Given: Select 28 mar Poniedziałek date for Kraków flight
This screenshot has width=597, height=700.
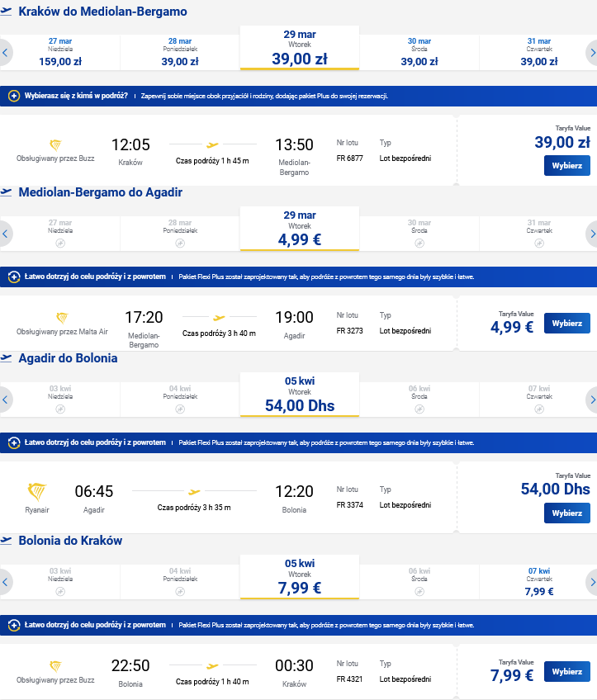Looking at the screenshot, I should (x=180, y=53).
